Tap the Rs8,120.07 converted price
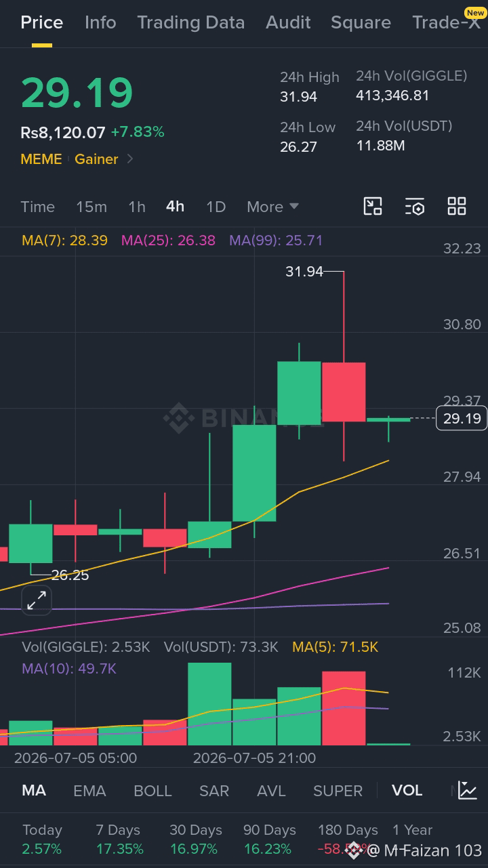Viewport: 488px width, 868px height. 63,132
